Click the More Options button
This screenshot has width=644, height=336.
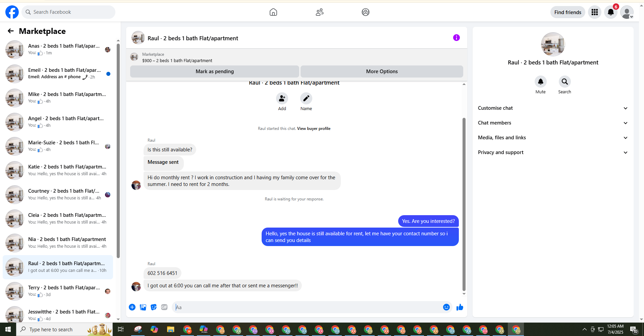382,71
